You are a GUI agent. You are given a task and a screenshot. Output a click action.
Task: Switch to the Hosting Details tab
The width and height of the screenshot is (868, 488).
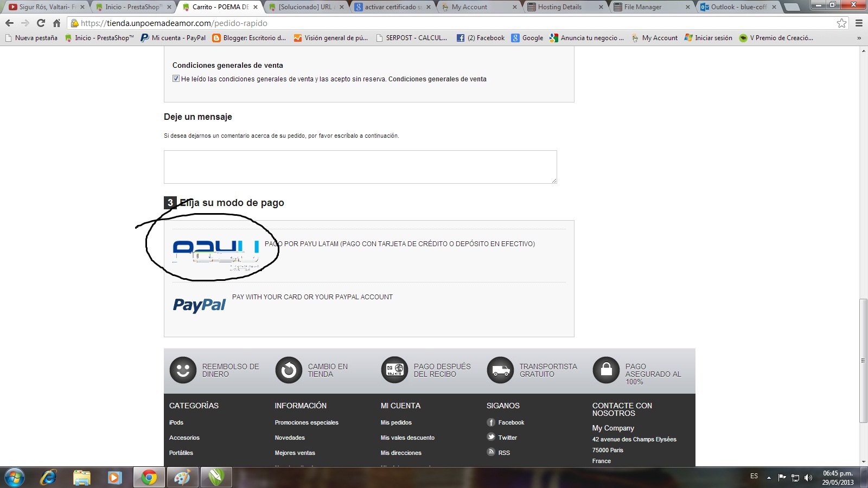pos(564,7)
